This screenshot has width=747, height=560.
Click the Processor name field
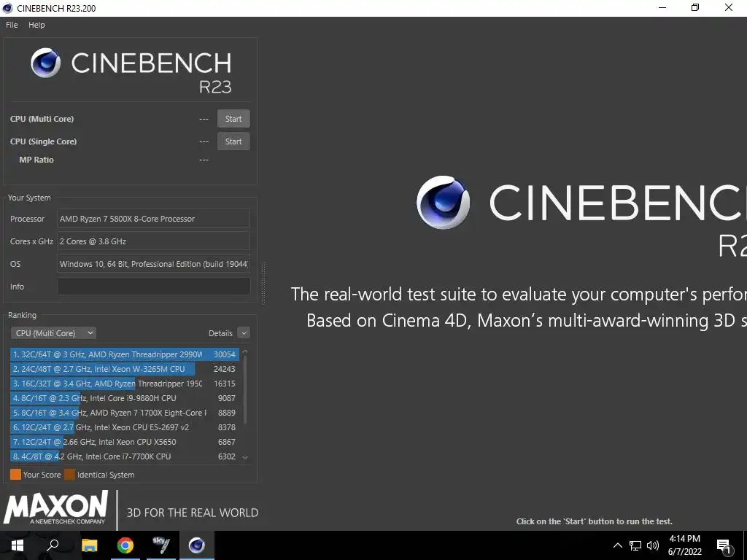(153, 219)
